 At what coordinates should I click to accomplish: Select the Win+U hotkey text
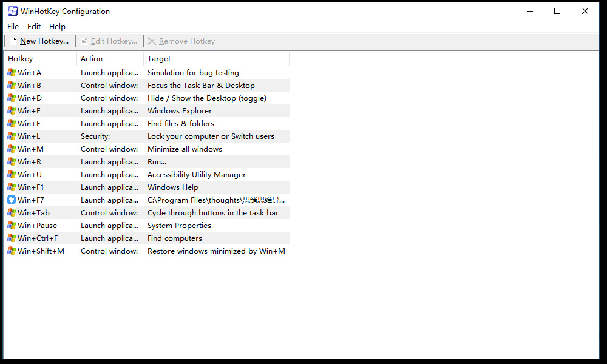point(30,175)
